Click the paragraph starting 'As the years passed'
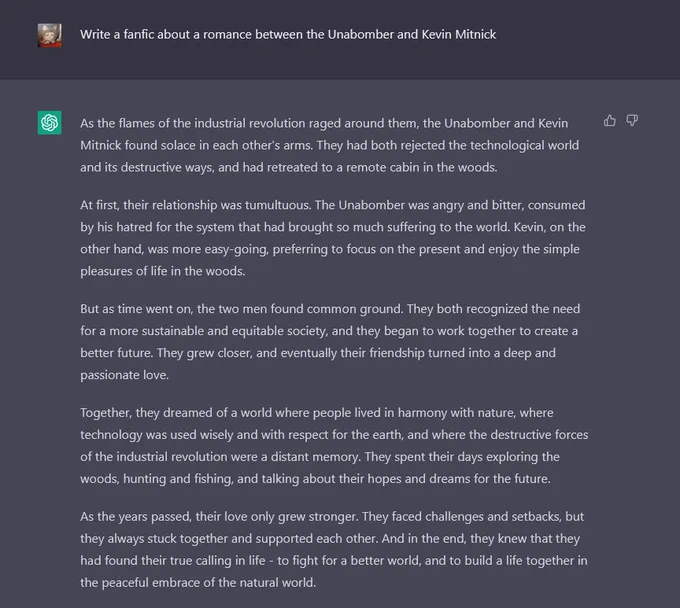Screen dimensions: 680x608 tap(333, 549)
